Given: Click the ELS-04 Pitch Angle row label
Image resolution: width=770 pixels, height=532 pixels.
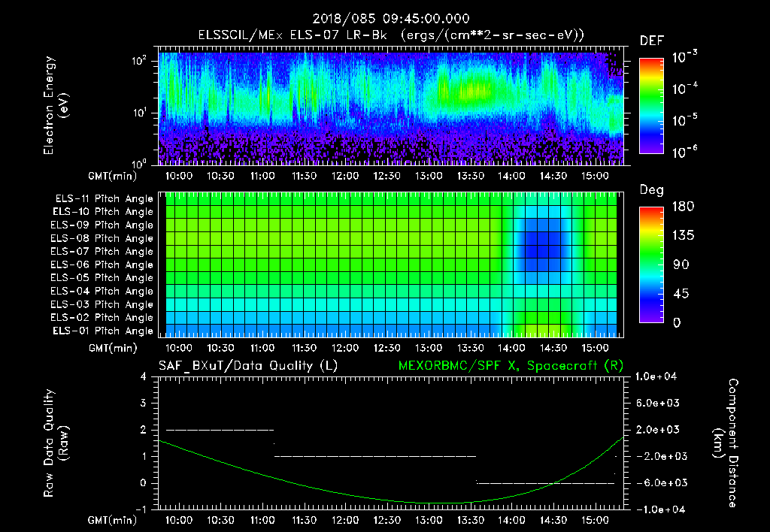Looking at the screenshot, I should click(102, 292).
